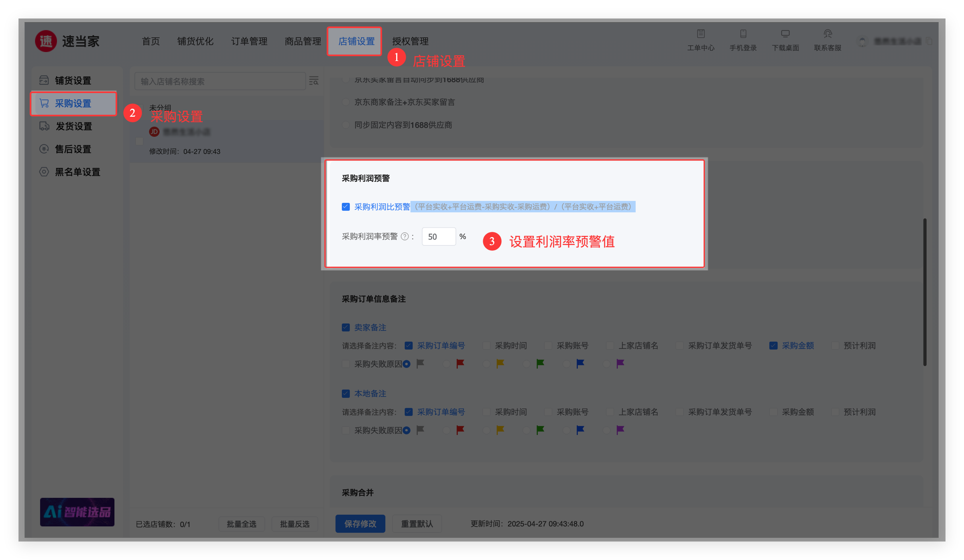Screen dimensions: 964x560
Task: Click the 手机登录 phone login icon
Action: 743,34
